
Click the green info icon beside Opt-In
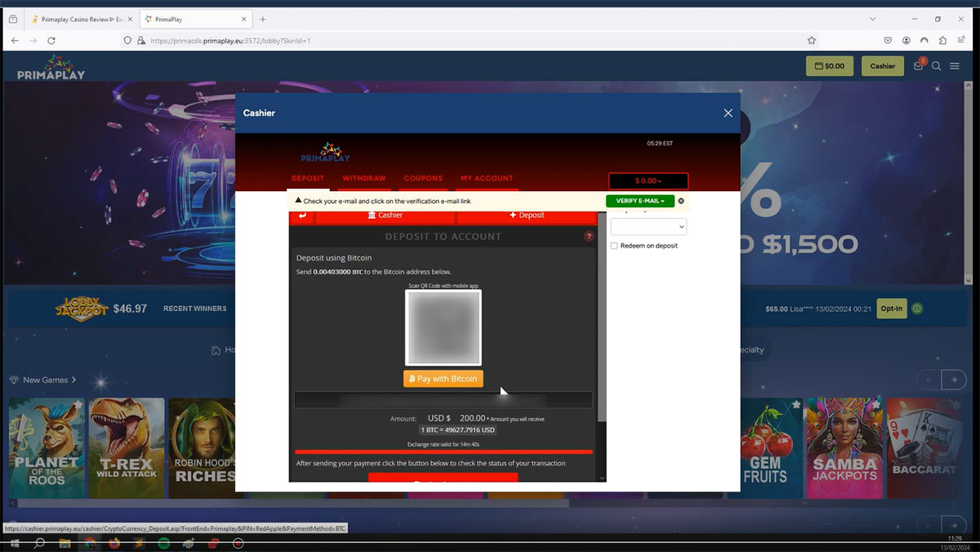coord(917,309)
